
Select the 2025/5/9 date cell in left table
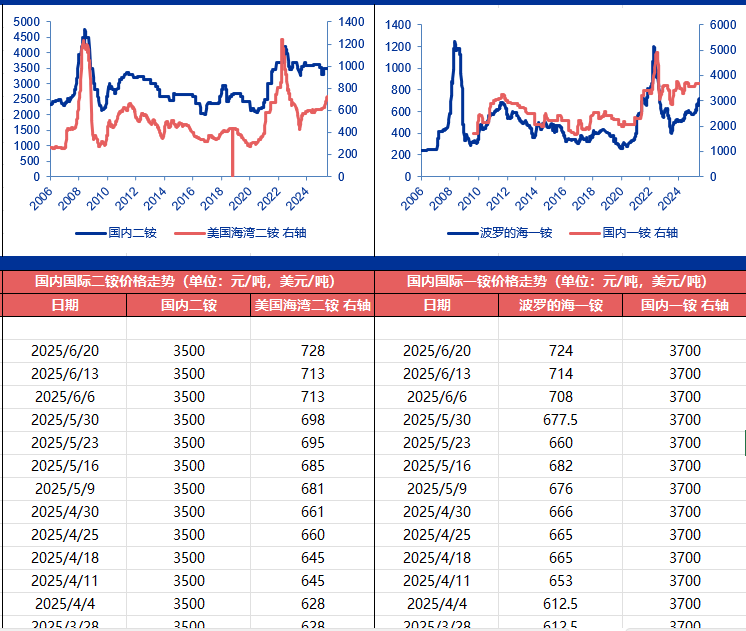[65, 488]
